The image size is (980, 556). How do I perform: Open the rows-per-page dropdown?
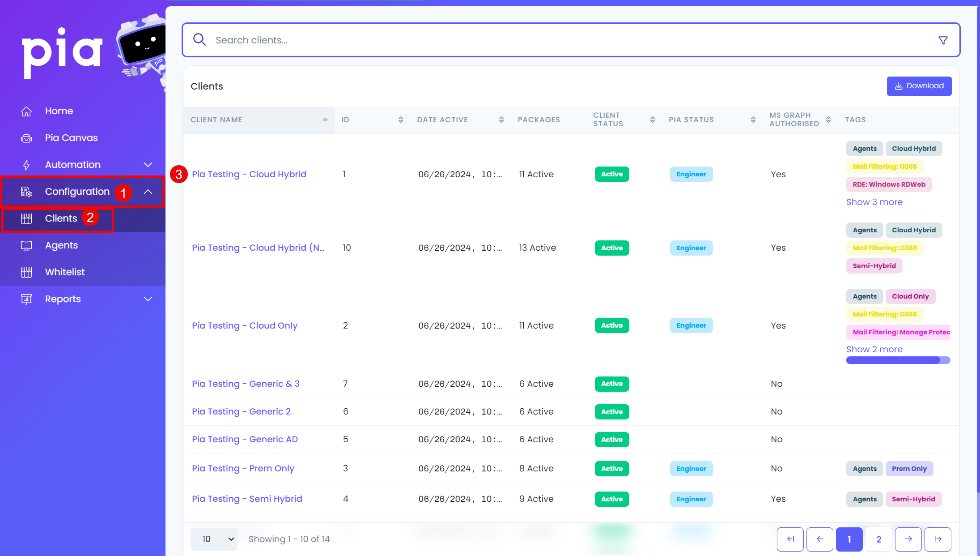tap(214, 539)
